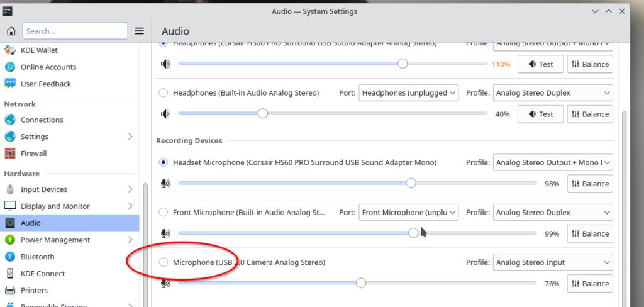Open Balance for Corsair headphones
Viewport: 644px width, 307px height.
point(590,64)
